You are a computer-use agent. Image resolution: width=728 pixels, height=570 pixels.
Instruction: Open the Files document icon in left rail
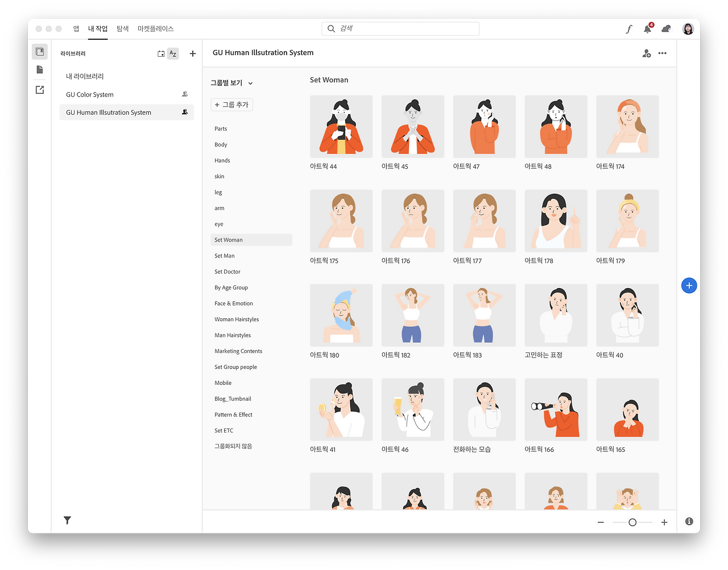(x=40, y=69)
